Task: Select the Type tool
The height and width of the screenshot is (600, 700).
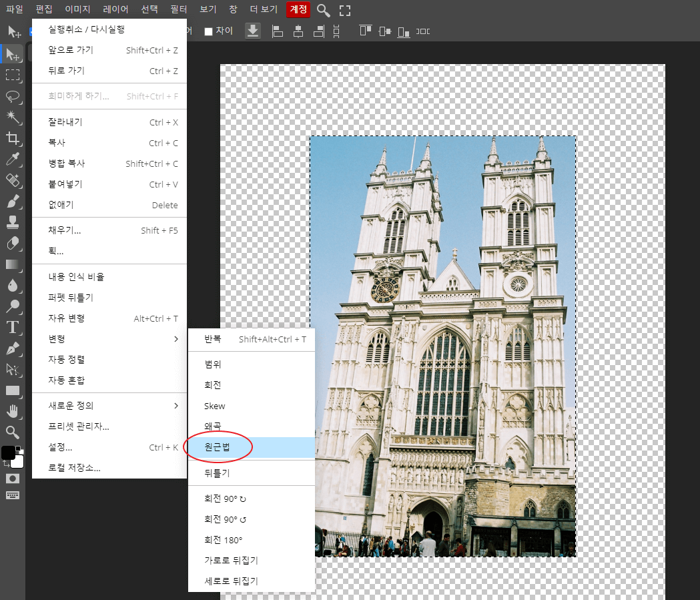Action: (13, 327)
